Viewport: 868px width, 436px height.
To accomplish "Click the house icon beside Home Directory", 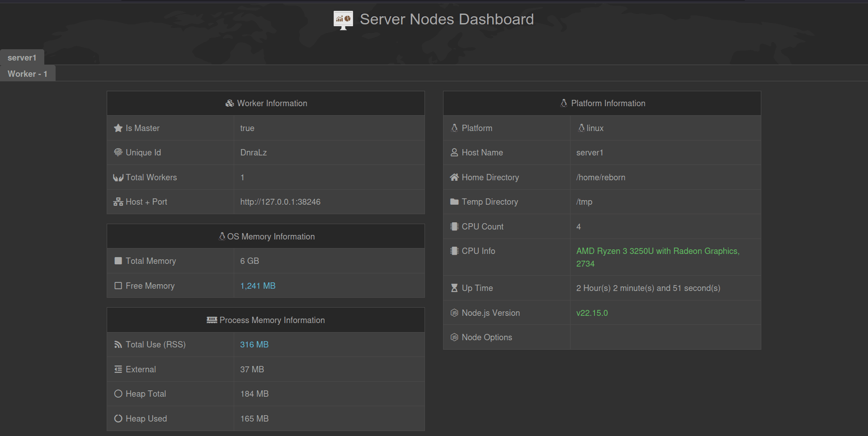I will tap(454, 177).
